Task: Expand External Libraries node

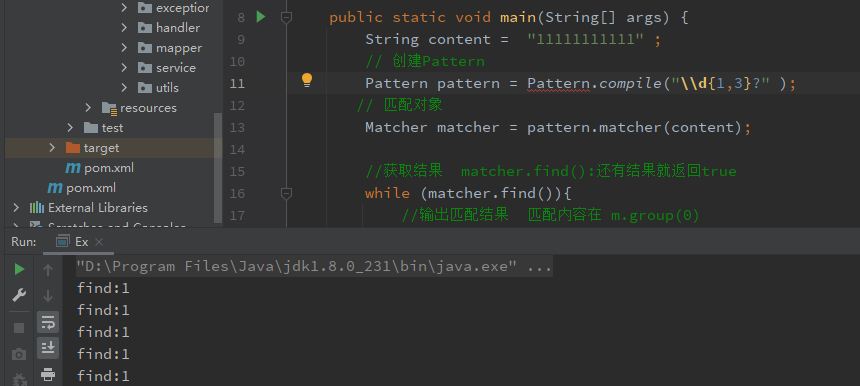Action: (x=16, y=207)
